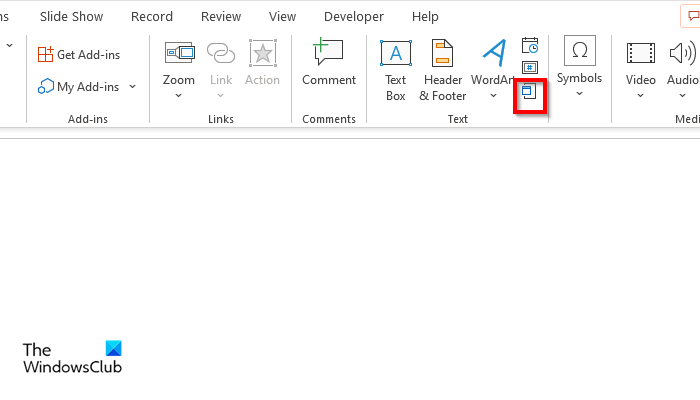Click the Link icon
Viewport: 700px width, 400px height.
[221, 54]
